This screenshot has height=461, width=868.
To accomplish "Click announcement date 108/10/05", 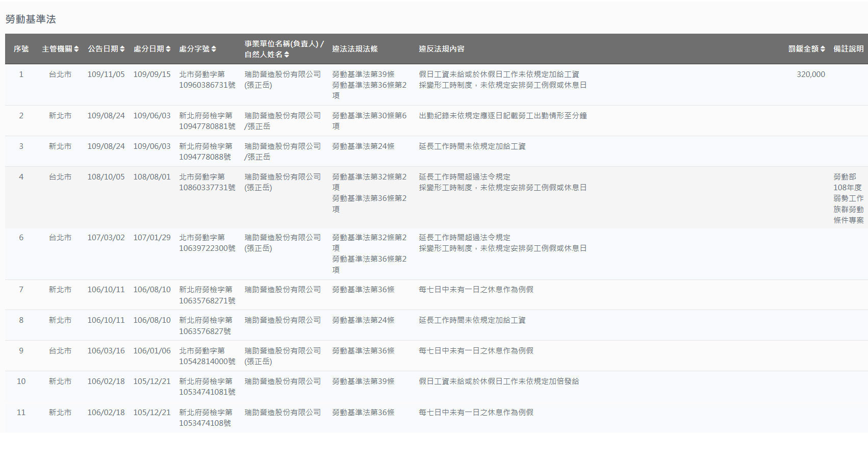I will click(106, 177).
